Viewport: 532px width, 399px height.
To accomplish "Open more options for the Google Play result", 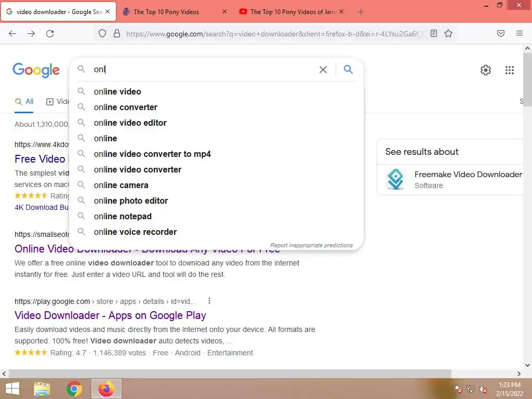I will coord(209,301).
